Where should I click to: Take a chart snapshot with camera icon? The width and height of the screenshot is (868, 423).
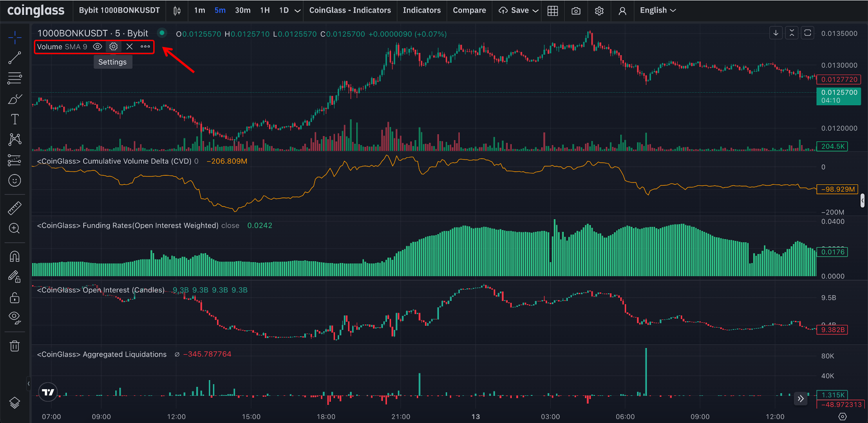[576, 10]
